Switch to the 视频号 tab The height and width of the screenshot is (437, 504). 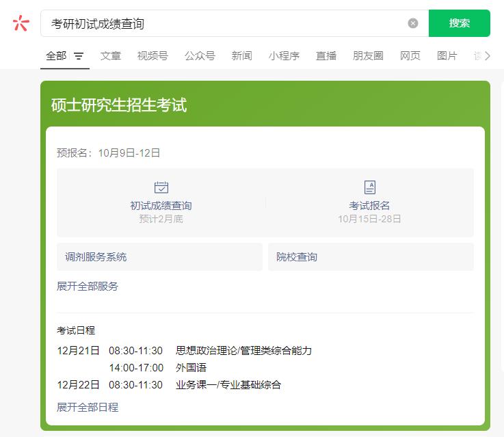click(152, 56)
